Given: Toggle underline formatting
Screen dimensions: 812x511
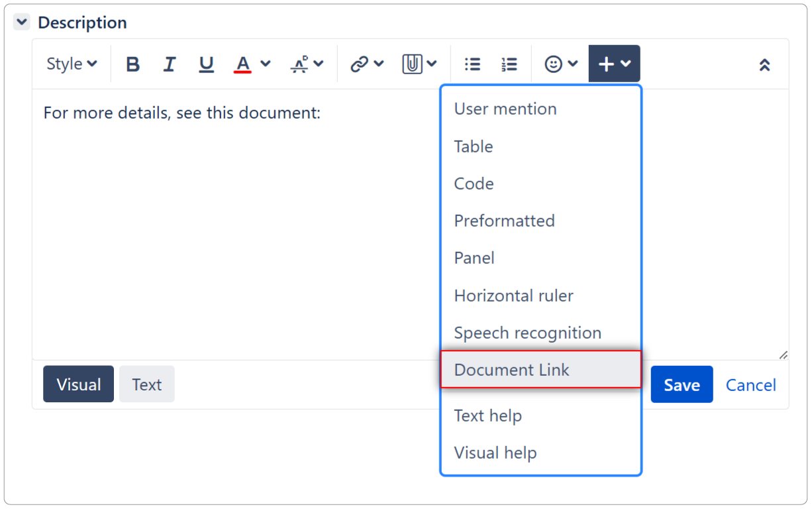Looking at the screenshot, I should click(x=206, y=63).
